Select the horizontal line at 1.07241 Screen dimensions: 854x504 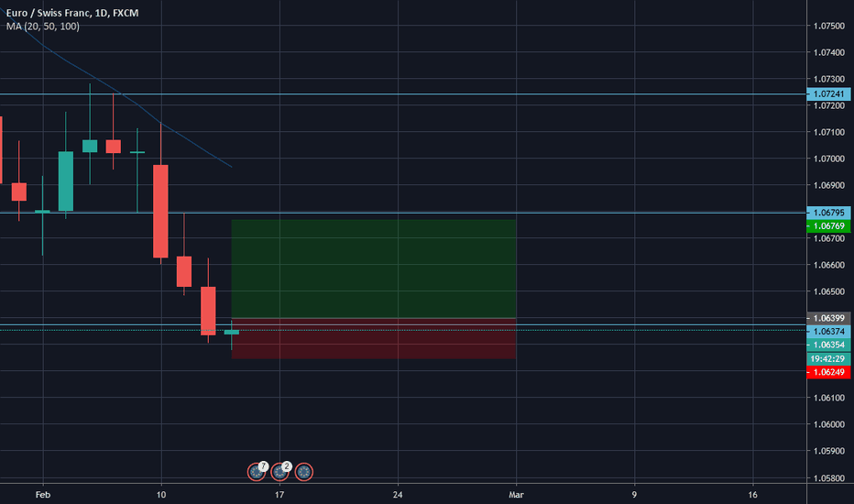tap(403, 94)
